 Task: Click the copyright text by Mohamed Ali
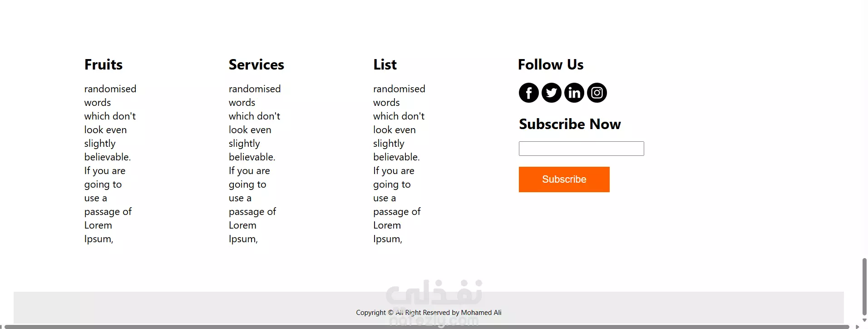pyautogui.click(x=429, y=313)
